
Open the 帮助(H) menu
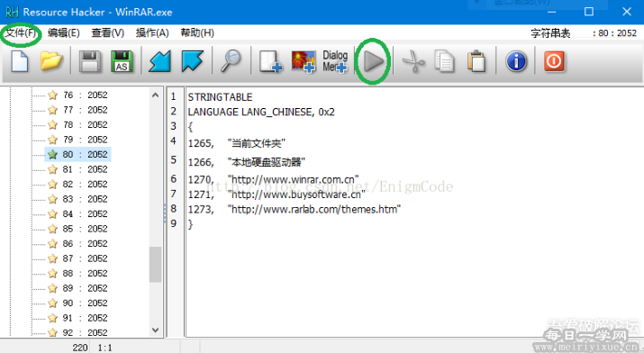click(197, 32)
